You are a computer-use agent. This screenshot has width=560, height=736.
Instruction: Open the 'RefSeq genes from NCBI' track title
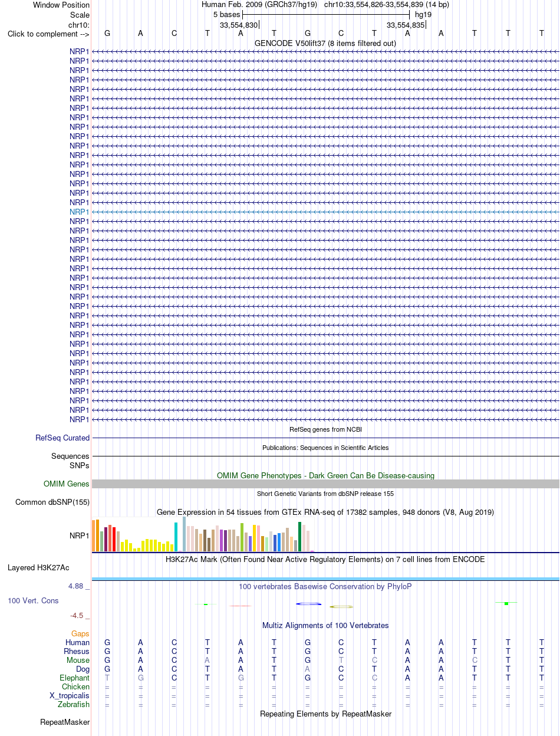[x=325, y=429]
